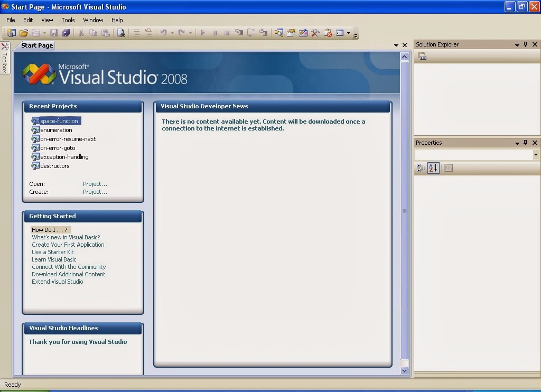The image size is (541, 392).
Task: Click the Cut scissors icon
Action: (81, 33)
